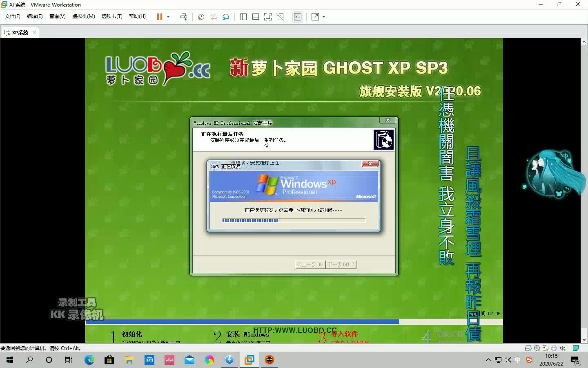Screen dimensions: 588x368
Task: Toggle the thumbnail bar view
Action: [x=256, y=17]
